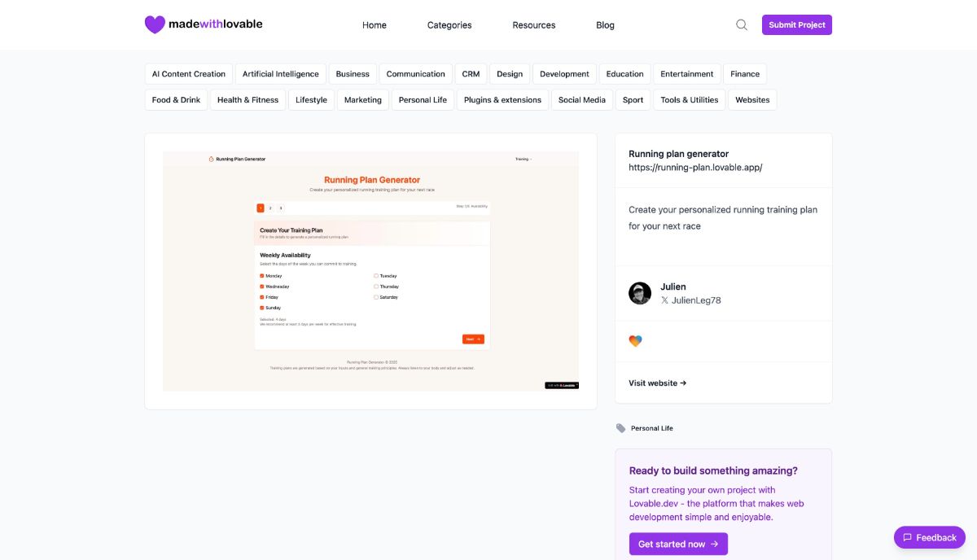Select the AI Content Creation category

pos(189,74)
